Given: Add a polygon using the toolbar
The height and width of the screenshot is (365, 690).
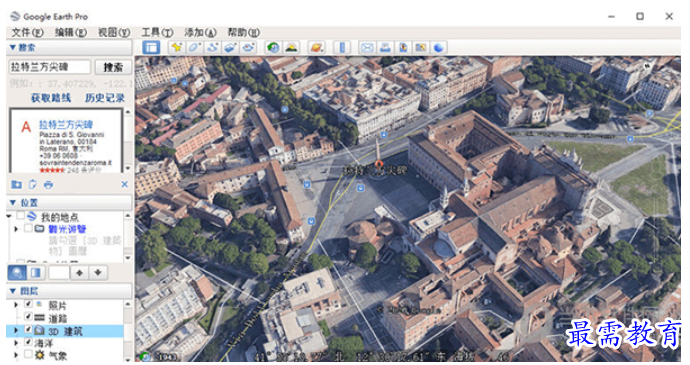Looking at the screenshot, I should click(195, 48).
